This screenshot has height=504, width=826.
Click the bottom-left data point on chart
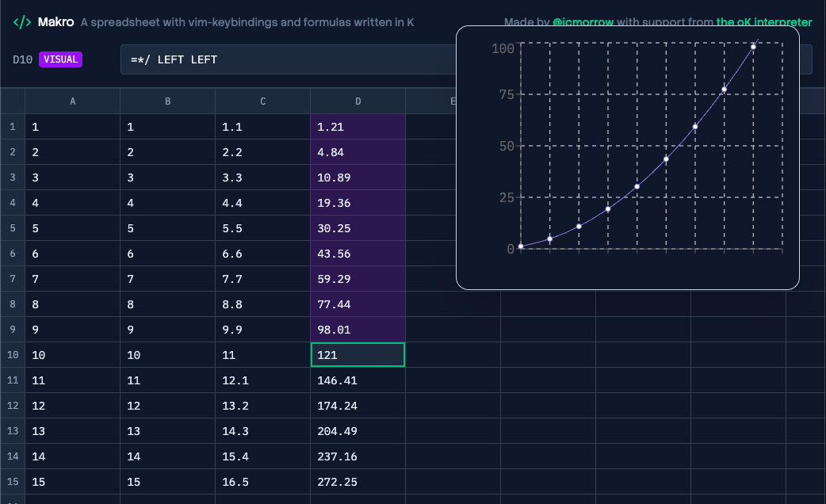point(521,246)
